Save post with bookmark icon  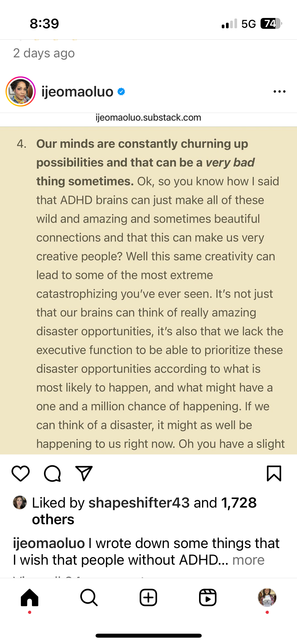pos(274,473)
